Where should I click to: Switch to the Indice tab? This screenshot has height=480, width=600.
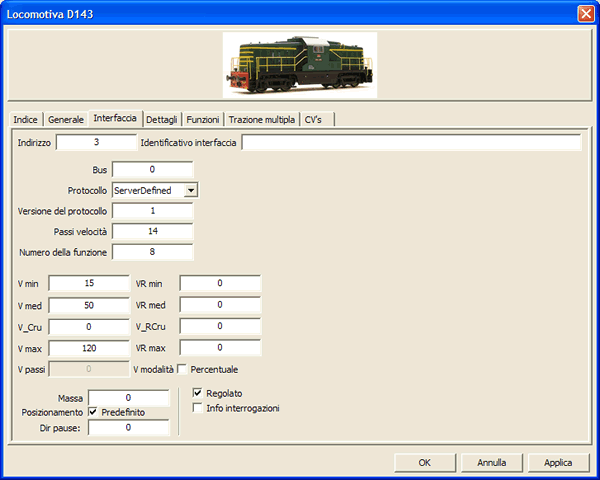click(x=26, y=119)
